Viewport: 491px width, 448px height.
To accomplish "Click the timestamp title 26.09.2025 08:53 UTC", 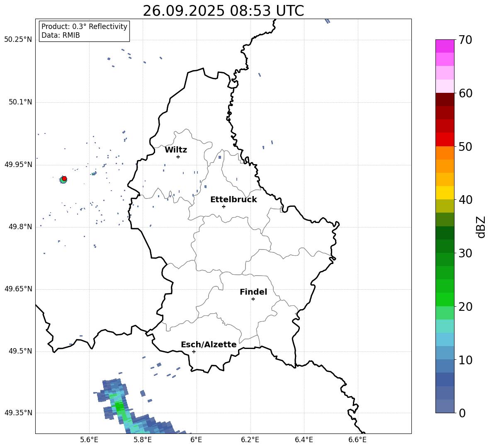I will tap(223, 11).
